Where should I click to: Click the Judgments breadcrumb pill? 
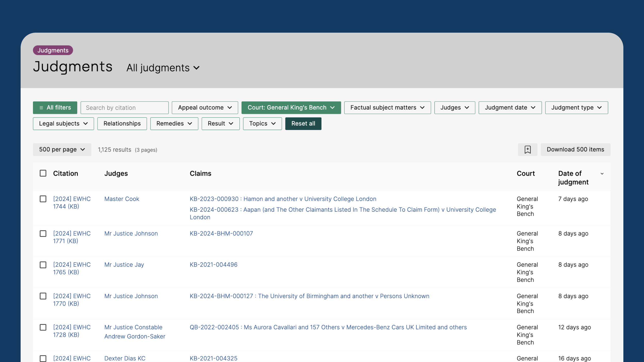(53, 50)
